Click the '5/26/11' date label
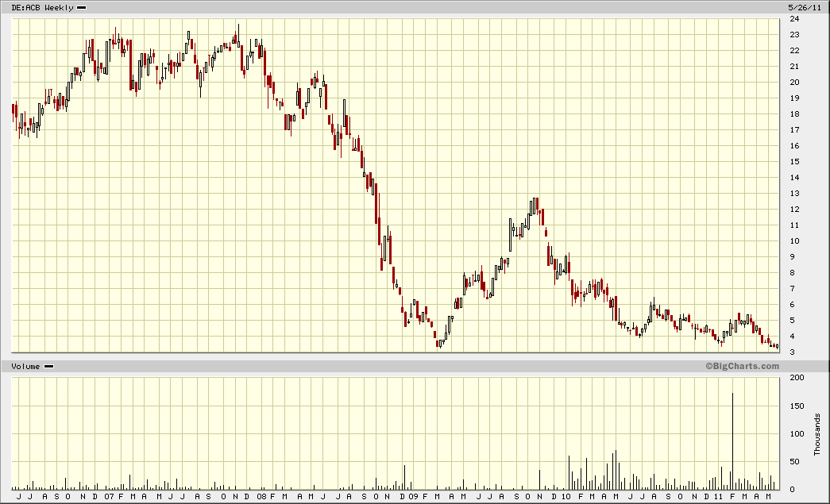830x504 pixels. tap(805, 7)
